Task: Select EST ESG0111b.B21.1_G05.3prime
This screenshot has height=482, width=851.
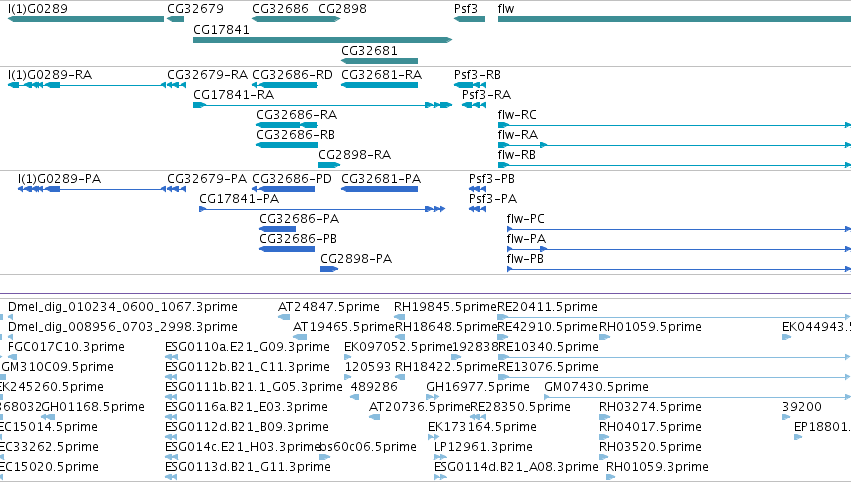Action: pos(172,397)
